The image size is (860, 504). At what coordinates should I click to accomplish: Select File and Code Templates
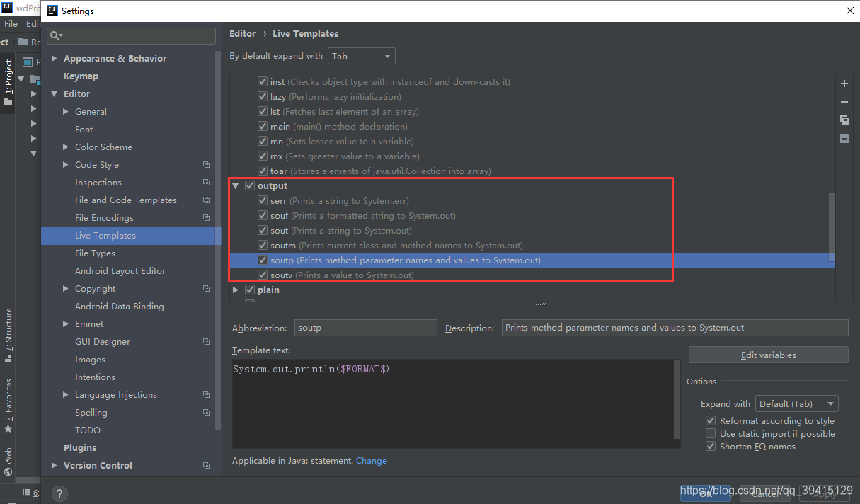tap(126, 200)
